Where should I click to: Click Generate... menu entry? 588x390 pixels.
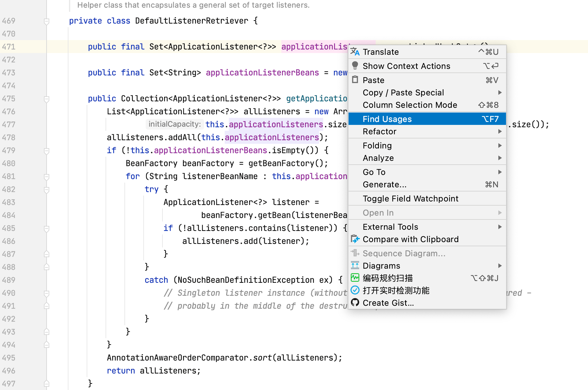[385, 184]
